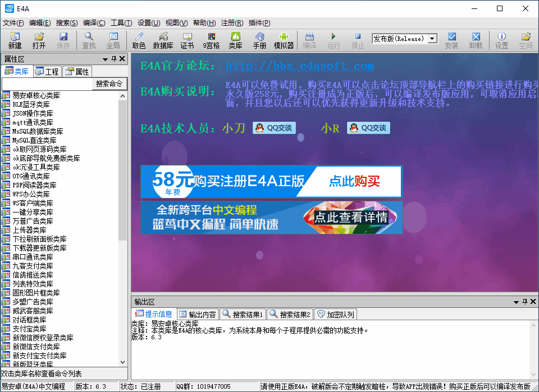Open the 插件(P) menu
Screen dimensions: 539x392
[259, 23]
